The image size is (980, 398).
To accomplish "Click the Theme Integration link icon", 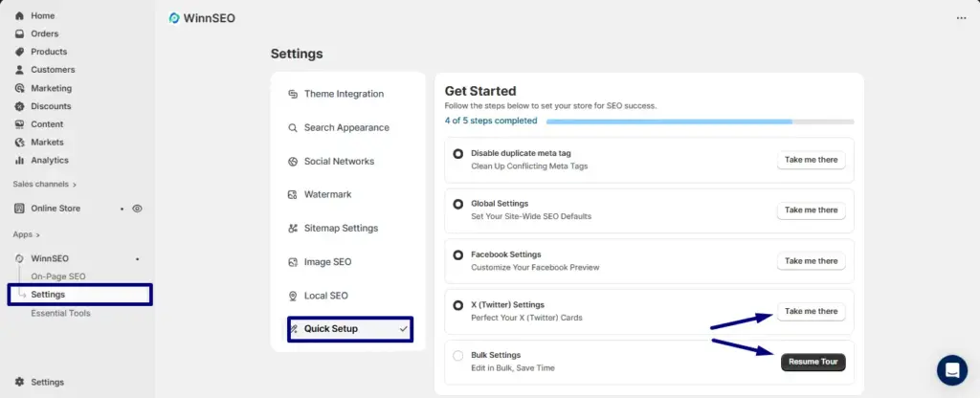I will tap(293, 94).
